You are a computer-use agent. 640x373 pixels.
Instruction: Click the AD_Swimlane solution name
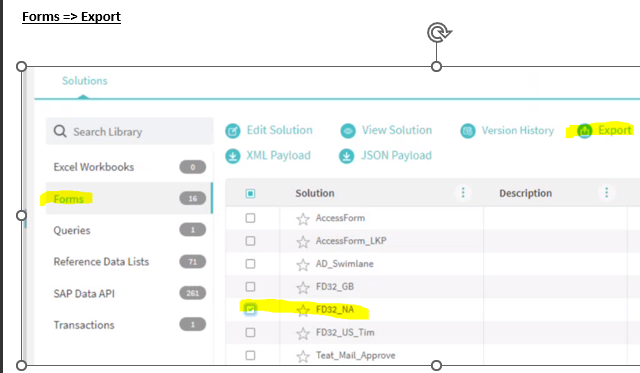pos(344,264)
